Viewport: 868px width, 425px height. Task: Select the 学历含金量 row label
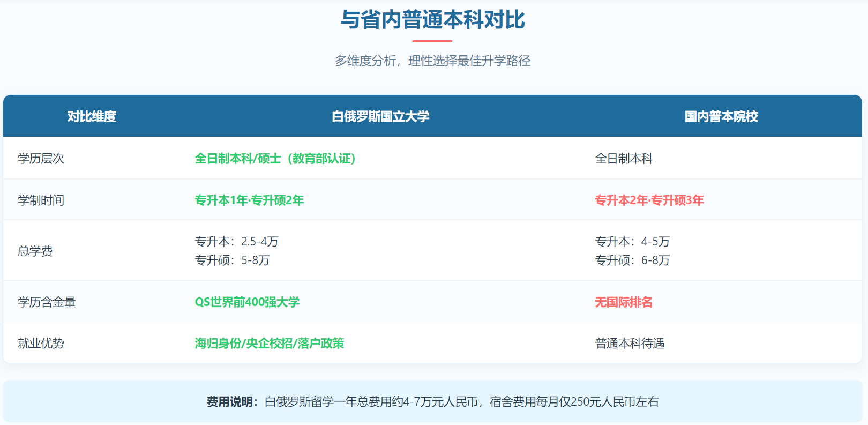pyautogui.click(x=47, y=302)
